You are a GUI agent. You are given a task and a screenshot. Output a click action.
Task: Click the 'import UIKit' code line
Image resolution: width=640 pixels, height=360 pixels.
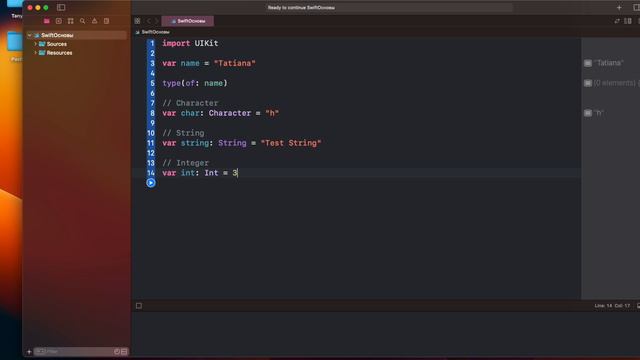pos(190,43)
